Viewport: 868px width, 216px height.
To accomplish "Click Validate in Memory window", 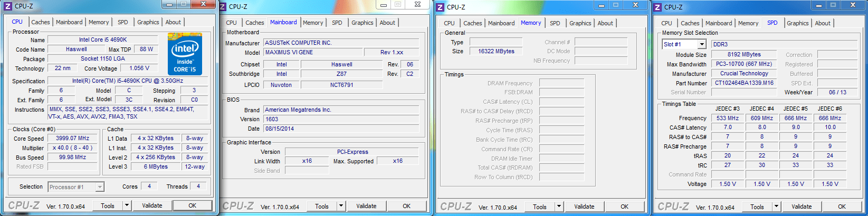I will [x=584, y=207].
